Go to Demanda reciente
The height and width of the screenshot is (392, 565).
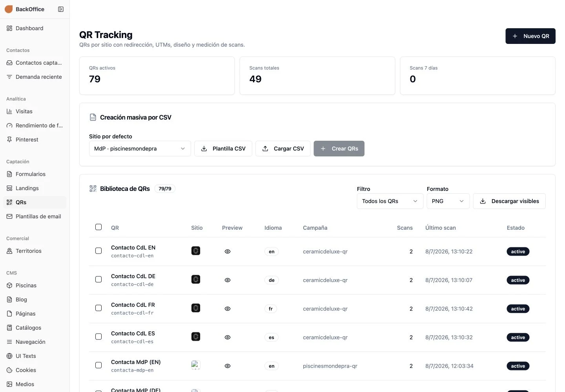coord(35,77)
